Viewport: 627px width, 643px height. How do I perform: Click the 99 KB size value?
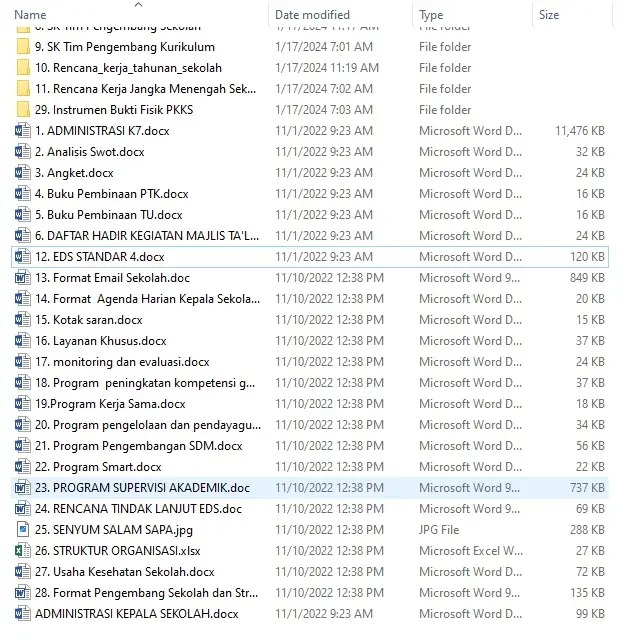(x=590, y=613)
